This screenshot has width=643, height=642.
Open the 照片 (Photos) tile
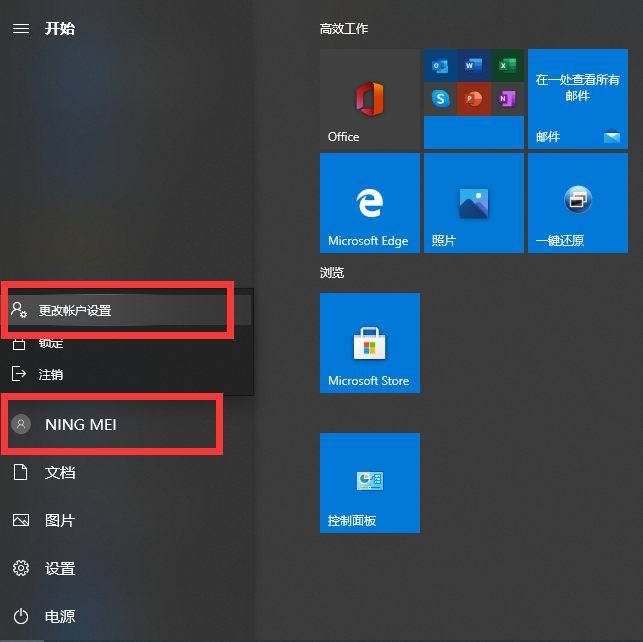click(473, 202)
